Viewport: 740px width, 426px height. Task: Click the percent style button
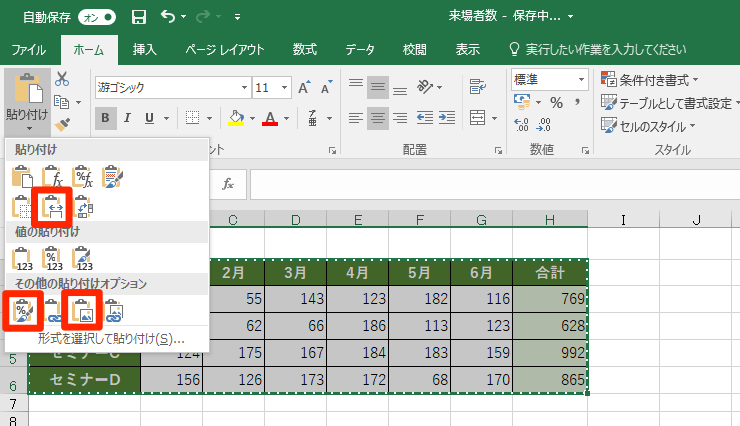556,102
